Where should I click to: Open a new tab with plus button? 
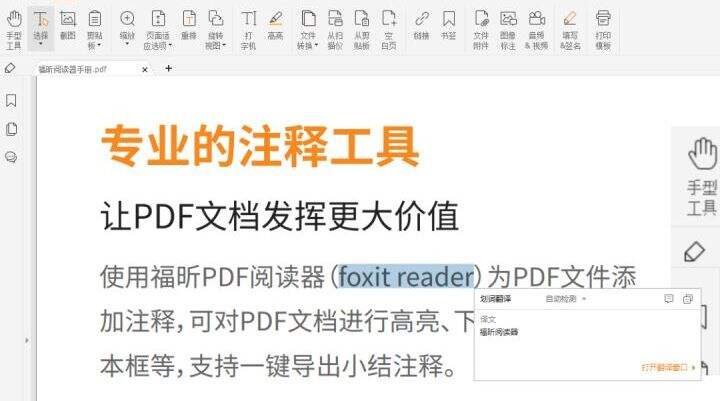[x=169, y=68]
